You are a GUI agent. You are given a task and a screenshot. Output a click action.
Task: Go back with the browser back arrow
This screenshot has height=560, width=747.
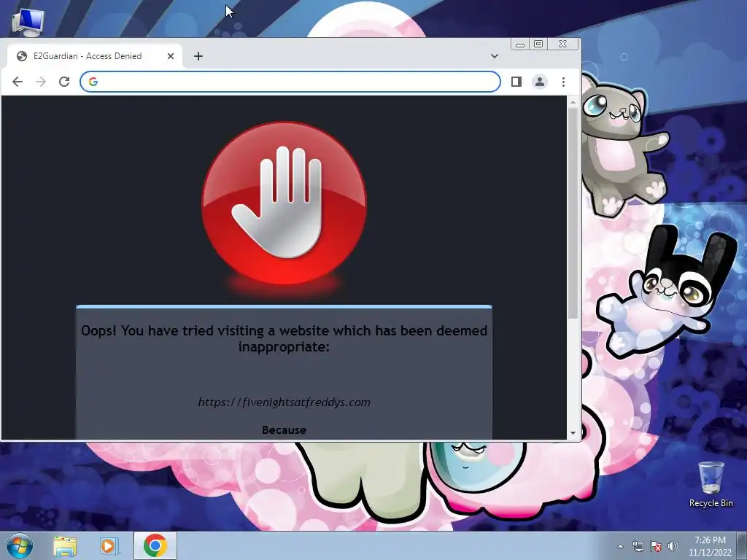(18, 82)
